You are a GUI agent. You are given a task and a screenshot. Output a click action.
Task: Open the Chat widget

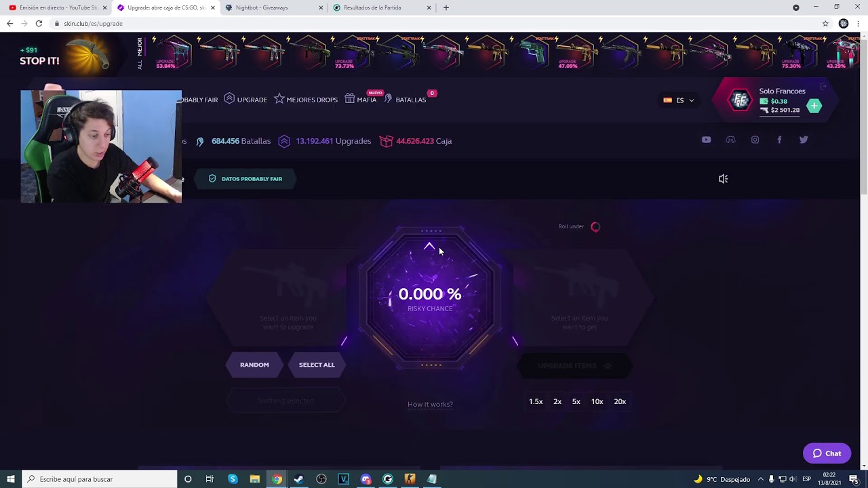tap(827, 453)
